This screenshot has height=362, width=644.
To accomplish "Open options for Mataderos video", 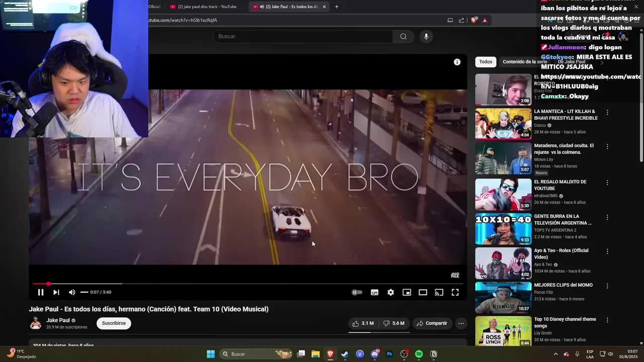I will pyautogui.click(x=607, y=146).
